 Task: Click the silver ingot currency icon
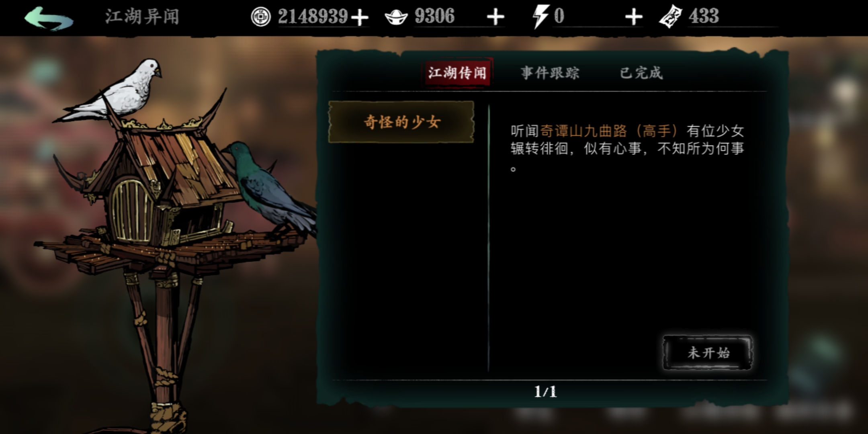point(396,17)
